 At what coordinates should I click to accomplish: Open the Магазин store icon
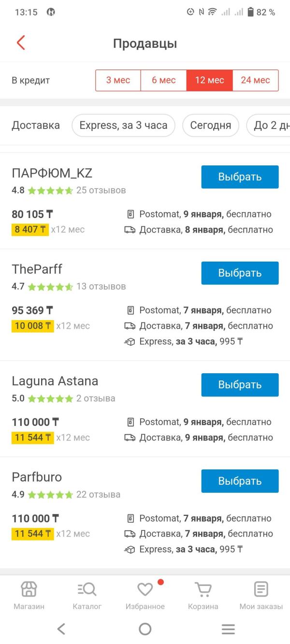click(29, 589)
